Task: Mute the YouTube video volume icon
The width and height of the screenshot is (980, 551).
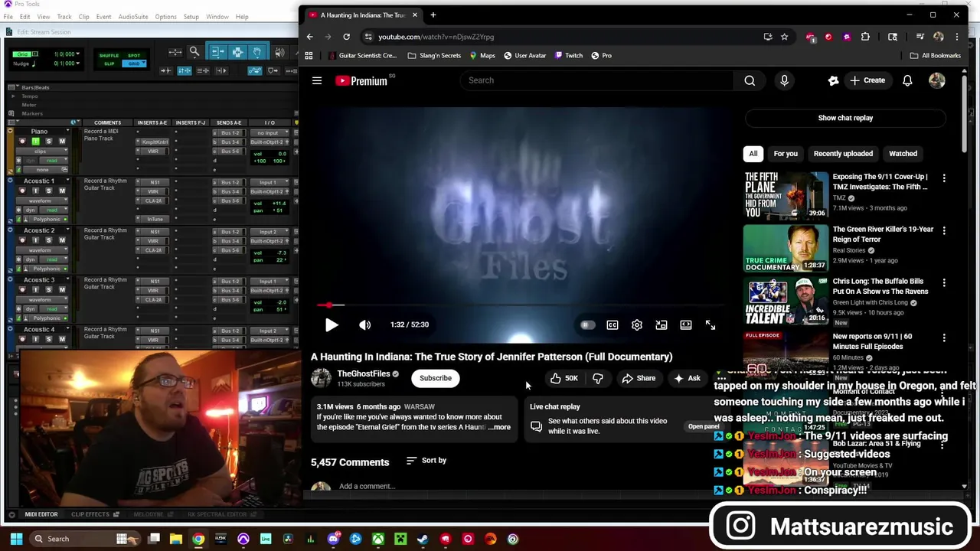Action: [x=365, y=324]
